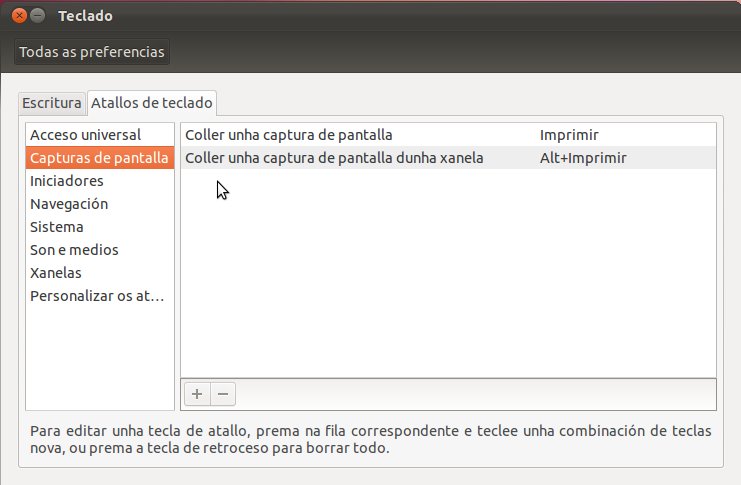Close the Teclado window
Image resolution: width=741 pixels, height=485 pixels.
coord(19,16)
